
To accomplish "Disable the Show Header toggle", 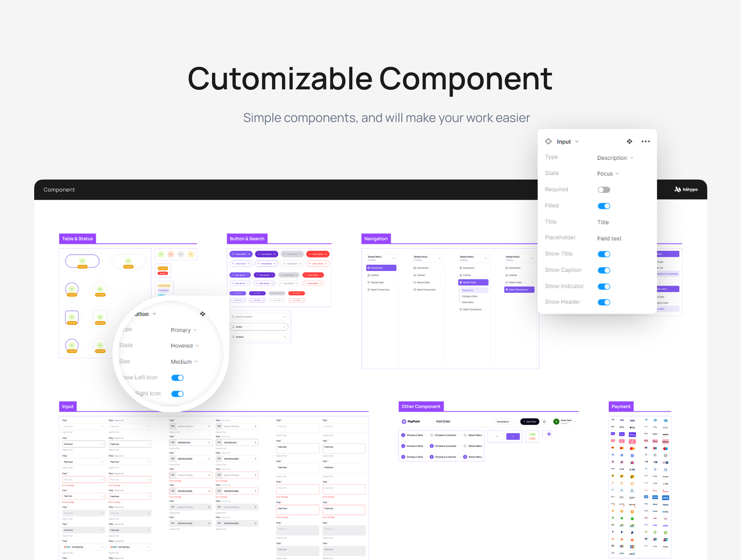I will click(x=604, y=302).
